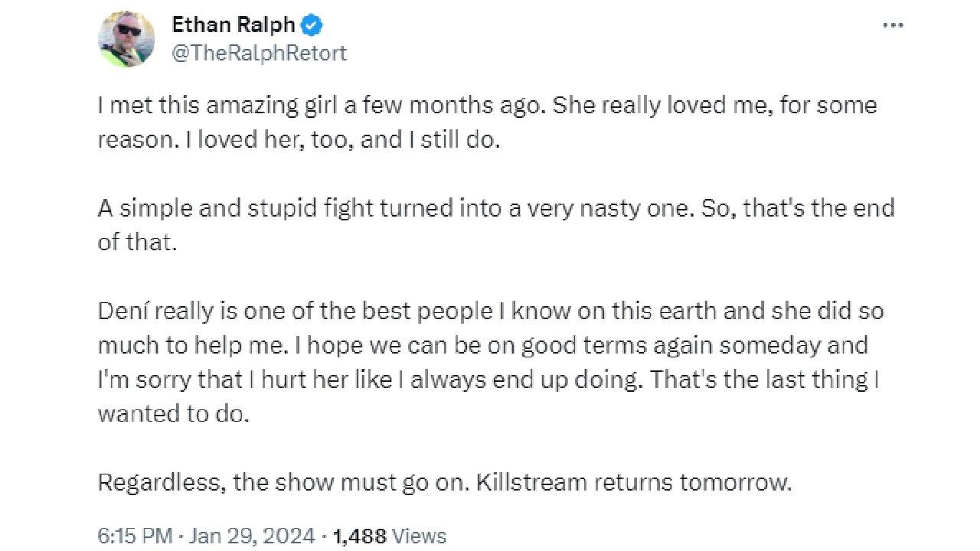Screen dimensions: 980x551
Task: Expand tweet options with the dots icon
Action: pyautogui.click(x=893, y=24)
